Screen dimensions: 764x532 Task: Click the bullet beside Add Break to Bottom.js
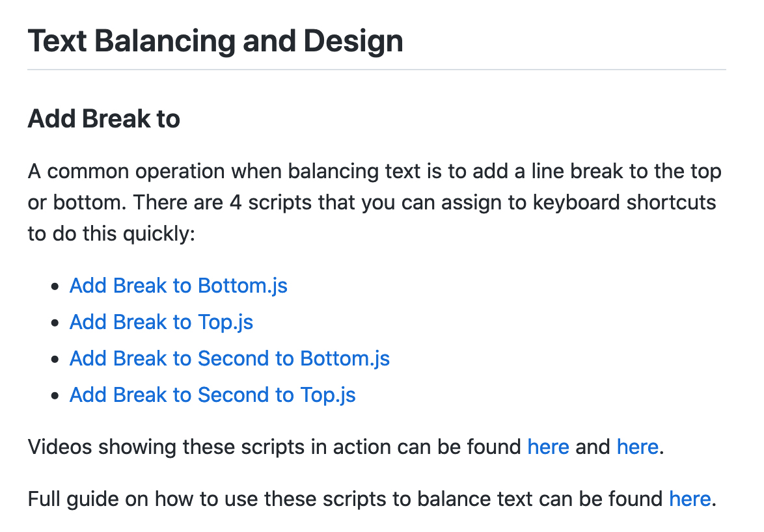(55, 286)
